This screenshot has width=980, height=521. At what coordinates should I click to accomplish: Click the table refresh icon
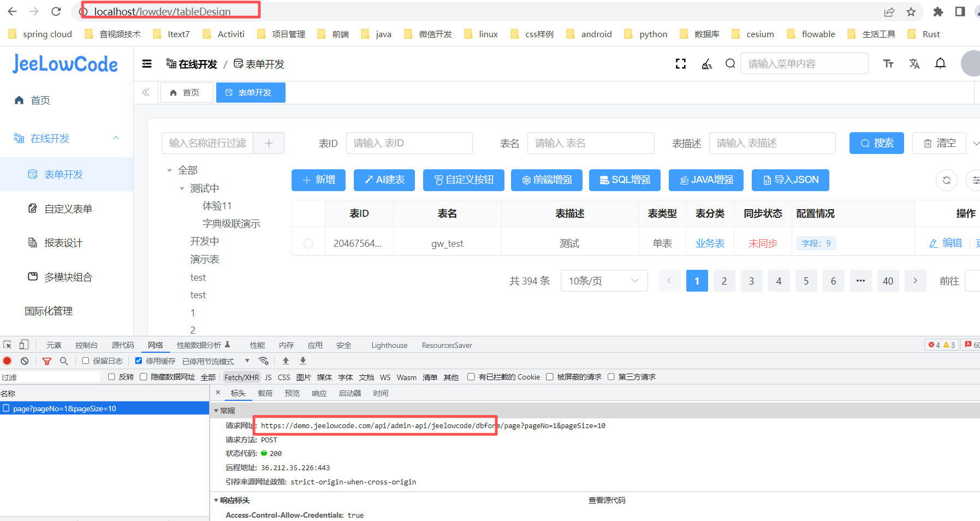click(x=946, y=180)
